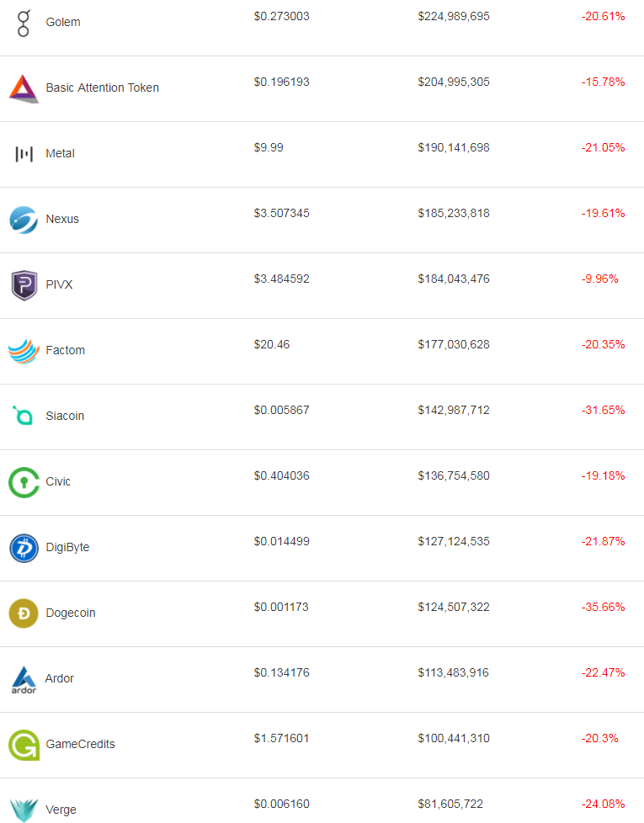Select the Metal coin logo
This screenshot has width=644, height=823.
[24, 154]
